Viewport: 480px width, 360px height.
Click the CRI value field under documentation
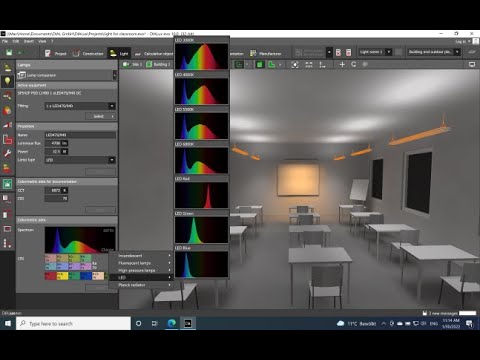coord(56,199)
